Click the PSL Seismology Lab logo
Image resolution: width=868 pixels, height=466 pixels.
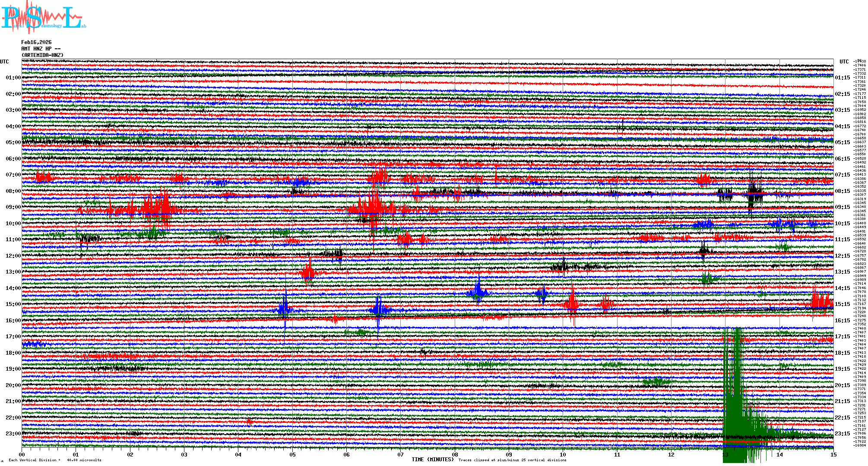(43, 18)
